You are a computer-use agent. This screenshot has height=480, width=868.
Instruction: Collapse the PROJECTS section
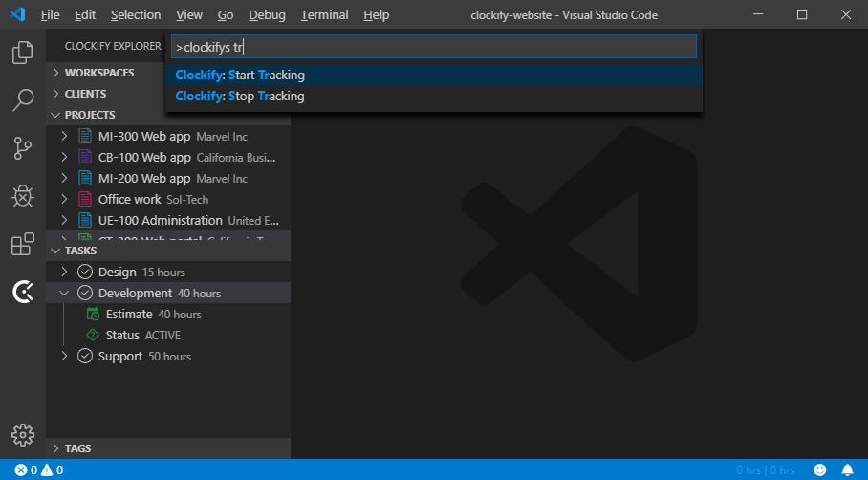coord(55,115)
